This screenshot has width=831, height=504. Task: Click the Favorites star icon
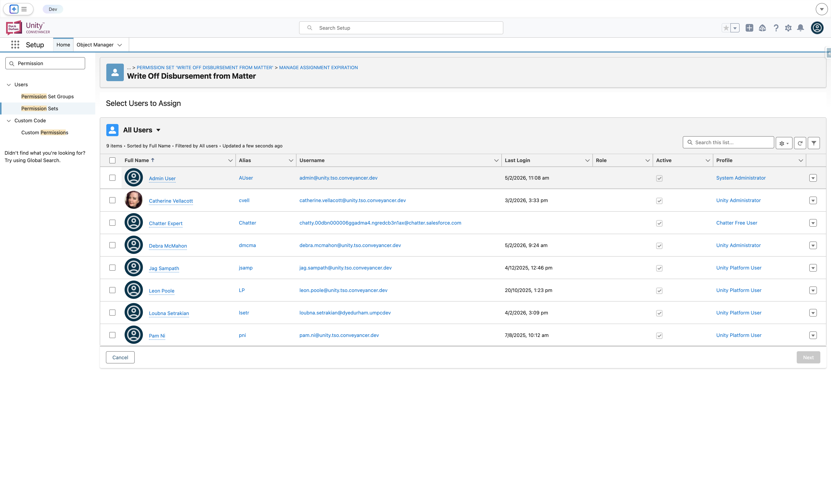click(726, 28)
